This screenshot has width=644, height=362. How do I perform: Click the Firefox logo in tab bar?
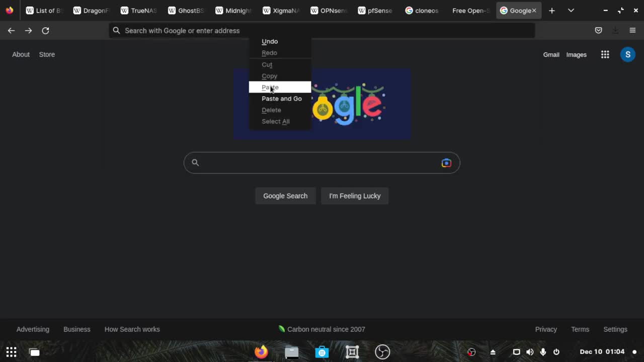pos(10,10)
